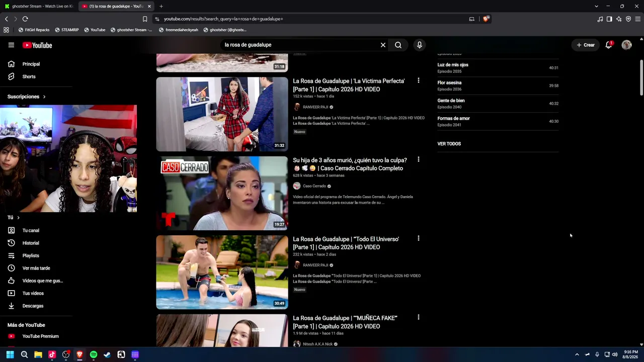This screenshot has height=362, width=644.
Task: Open Shorts in the sidebar
Action: coord(29,76)
